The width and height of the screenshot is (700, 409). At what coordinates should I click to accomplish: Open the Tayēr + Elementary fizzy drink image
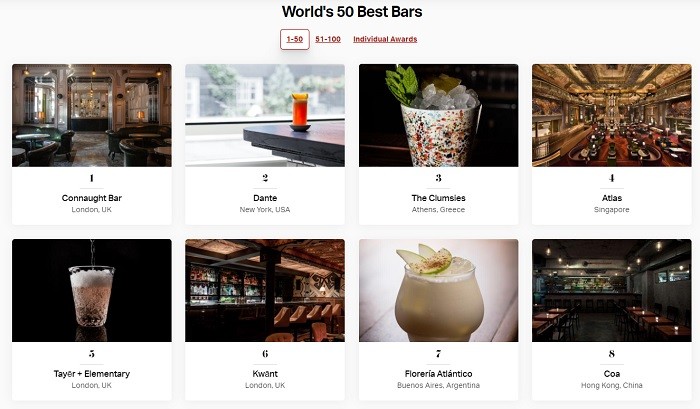coord(92,290)
